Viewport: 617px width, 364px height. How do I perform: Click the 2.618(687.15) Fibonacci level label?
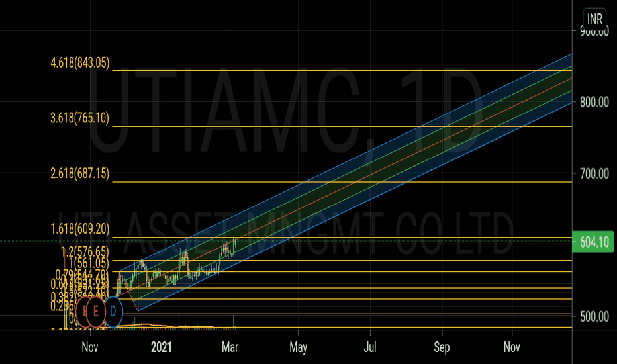(80, 173)
